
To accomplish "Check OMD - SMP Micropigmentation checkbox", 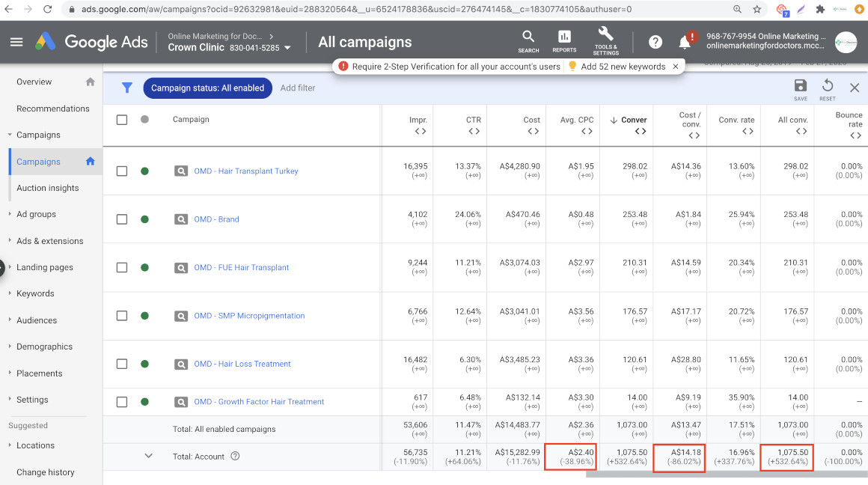I will [122, 316].
